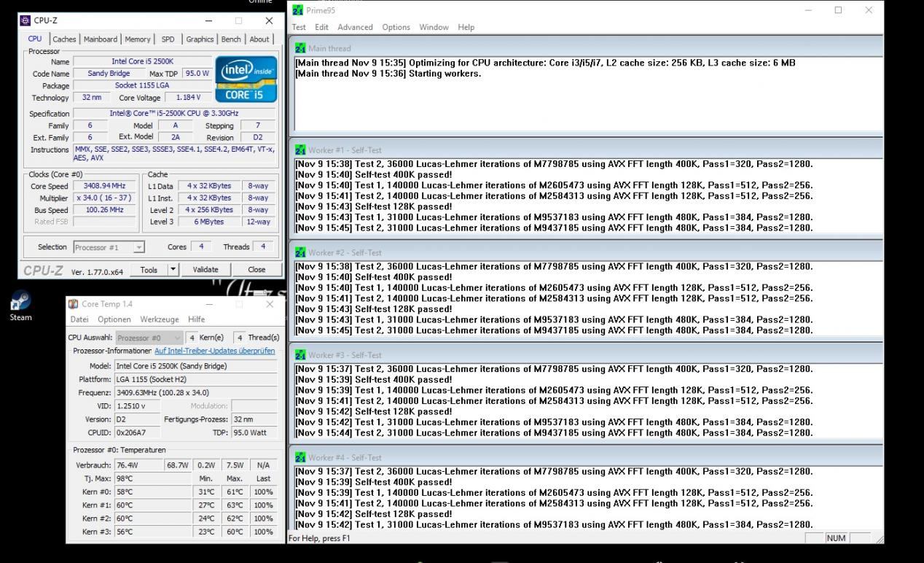Expand the Tools dropdown arrow in CPU-Z
Screen dimensions: 924x563
tap(173, 270)
